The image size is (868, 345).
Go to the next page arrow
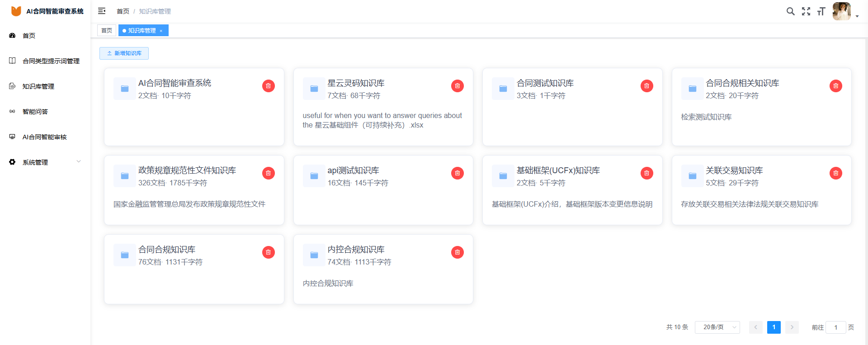(792, 327)
